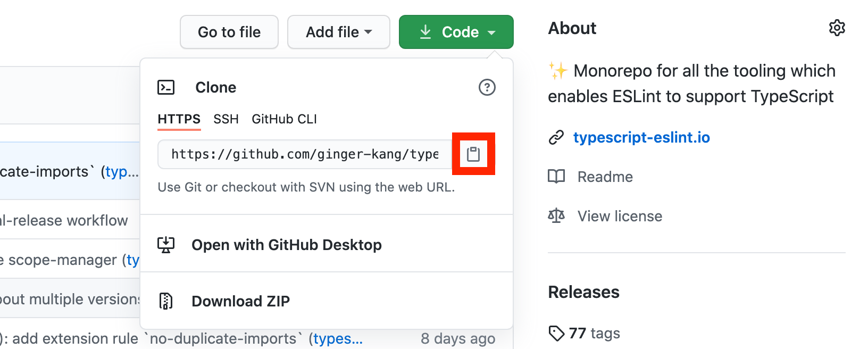Switch to the GitHub CLI tab
868x349 pixels.
click(285, 119)
